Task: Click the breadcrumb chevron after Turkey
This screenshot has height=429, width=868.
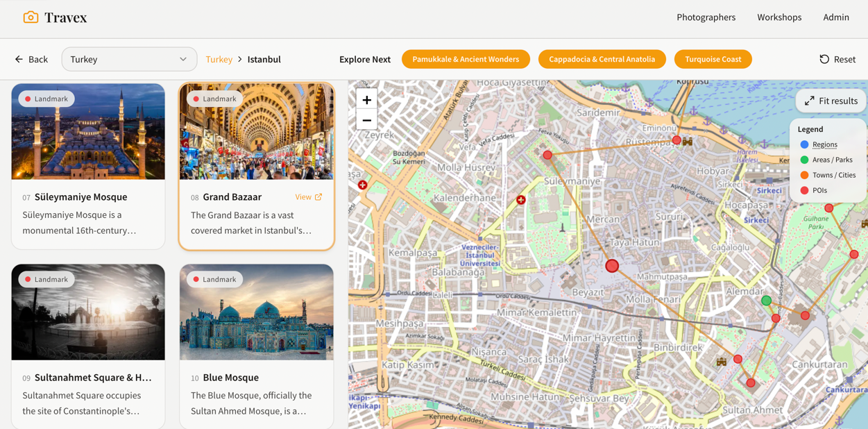Action: 240,60
